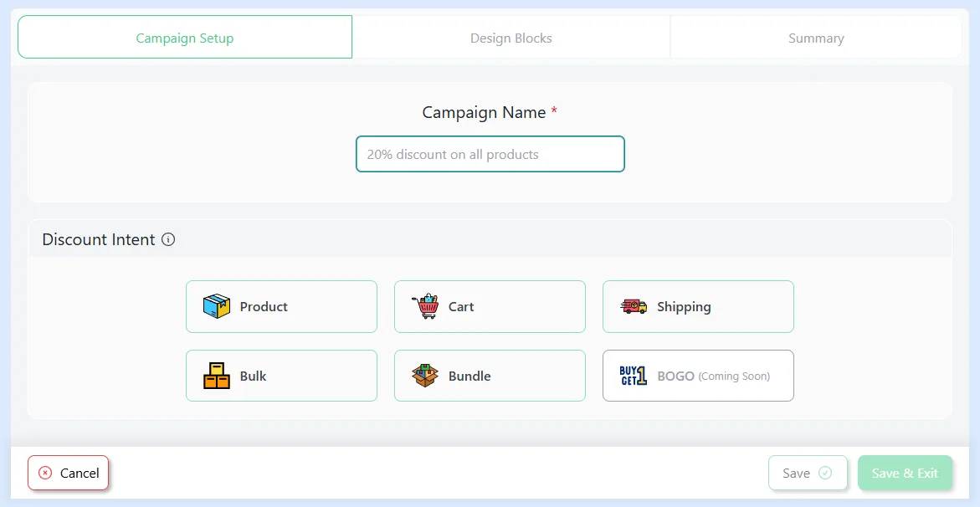The image size is (980, 507).
Task: Click the Discount Intent heading text
Action: [99, 239]
